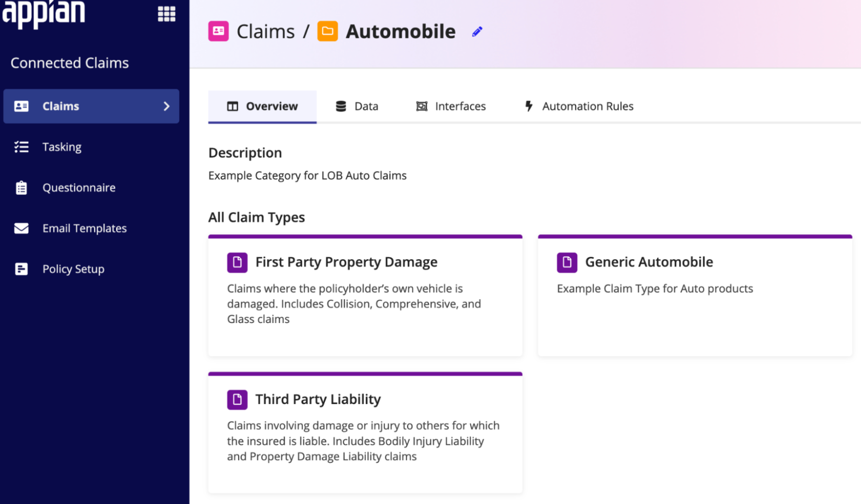The width and height of the screenshot is (861, 504).
Task: Switch to the Interfaces tab
Action: point(451,107)
